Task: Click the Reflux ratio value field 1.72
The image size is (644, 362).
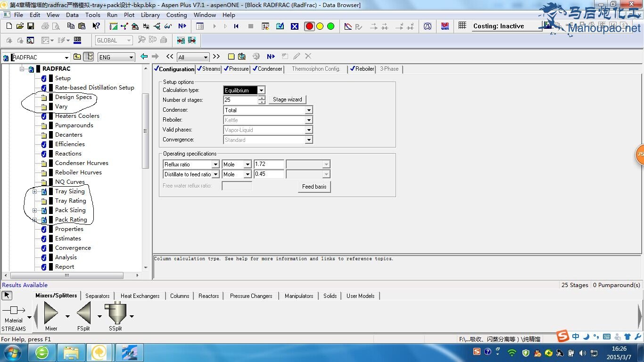Action: pos(269,164)
